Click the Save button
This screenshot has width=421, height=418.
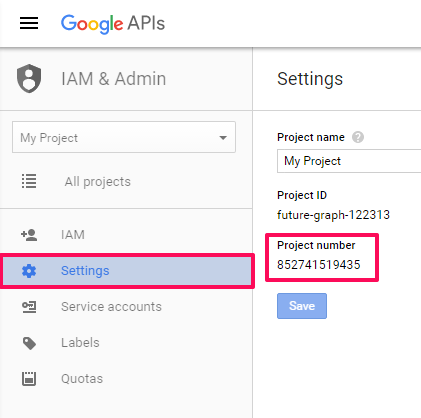302,306
